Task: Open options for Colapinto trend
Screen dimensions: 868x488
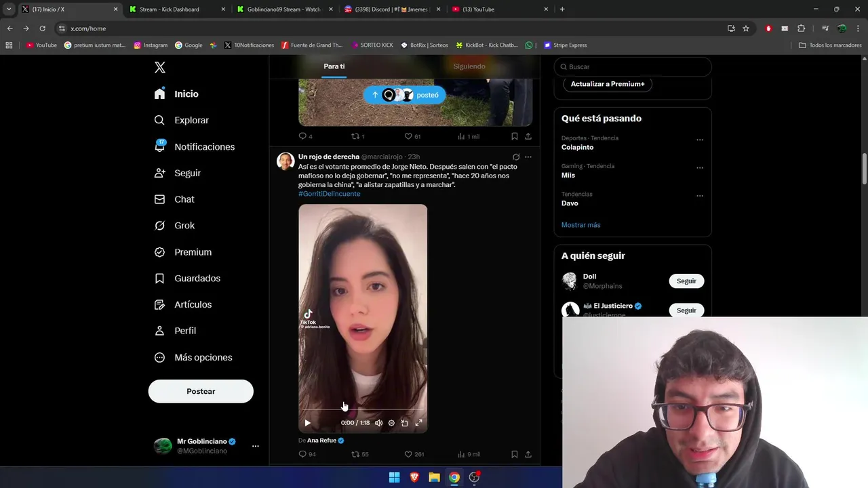Action: 700,140
